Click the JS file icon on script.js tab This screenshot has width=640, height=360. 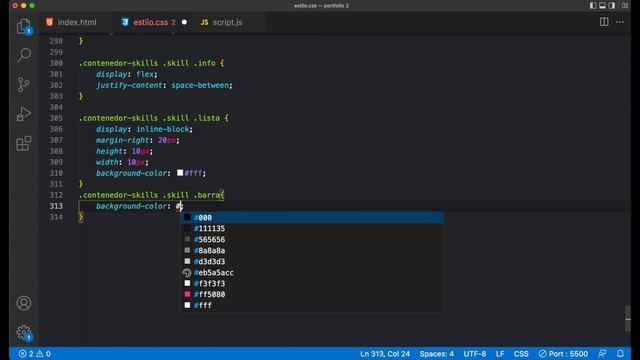pos(204,22)
